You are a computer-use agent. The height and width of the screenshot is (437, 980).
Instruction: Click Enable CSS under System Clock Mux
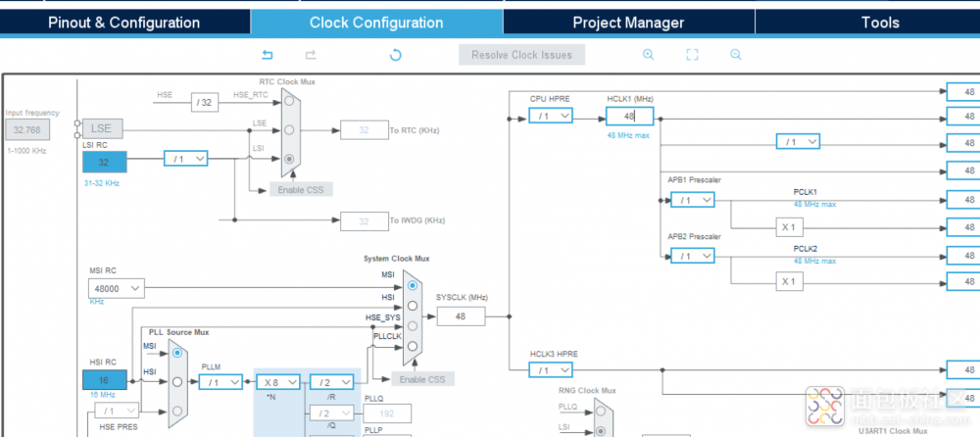point(422,379)
